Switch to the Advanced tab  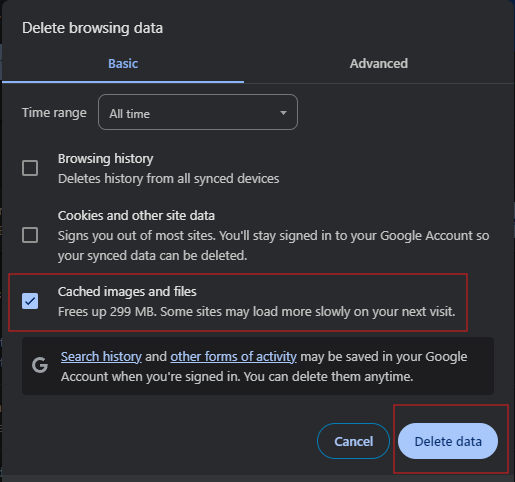[x=379, y=64]
